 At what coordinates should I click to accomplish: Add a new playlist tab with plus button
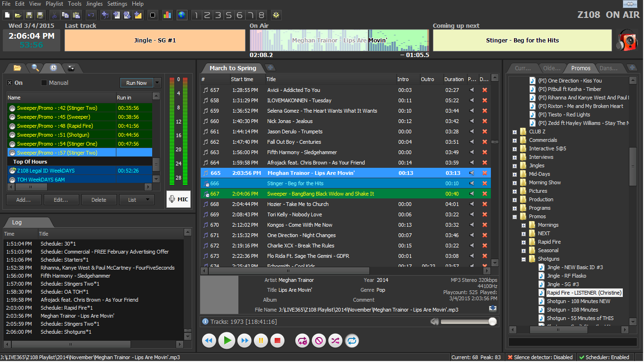[x=270, y=68]
